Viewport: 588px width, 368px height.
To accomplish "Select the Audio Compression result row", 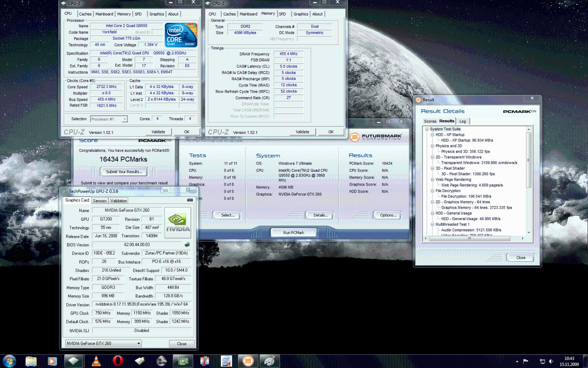I will click(471, 230).
